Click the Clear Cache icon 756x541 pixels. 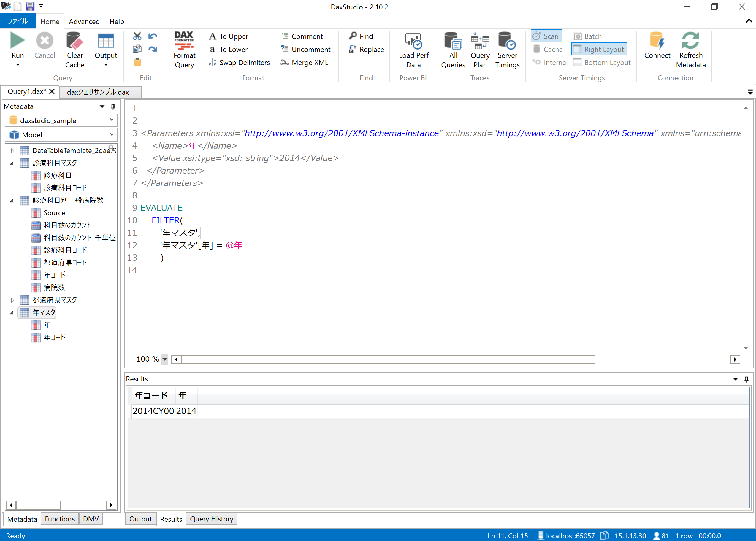pyautogui.click(x=74, y=41)
